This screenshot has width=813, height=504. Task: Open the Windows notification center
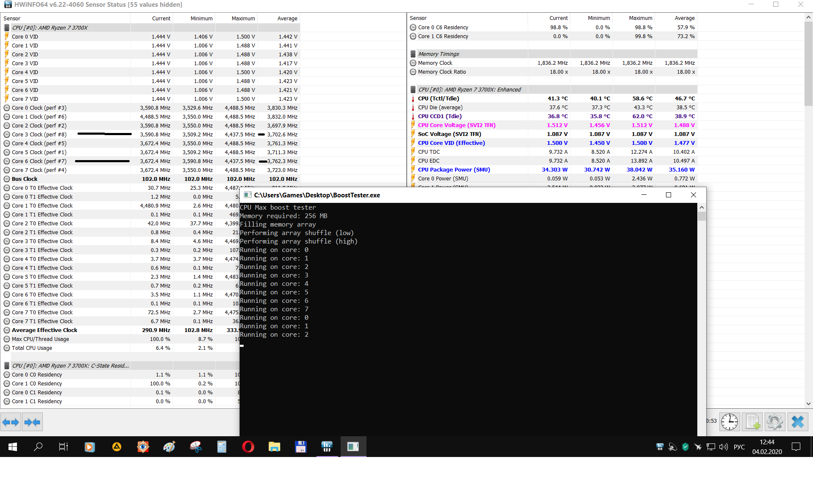click(796, 447)
